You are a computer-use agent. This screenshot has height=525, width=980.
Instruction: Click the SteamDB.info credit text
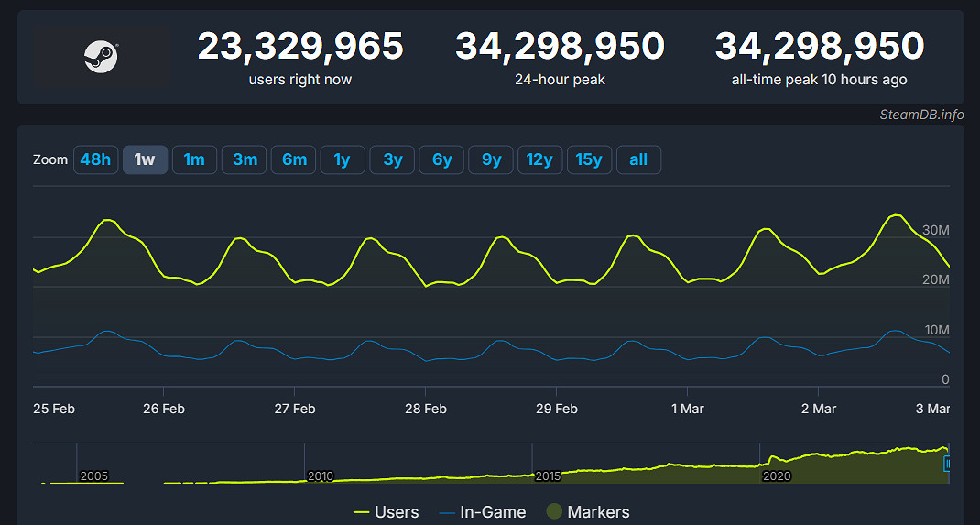pos(921,115)
